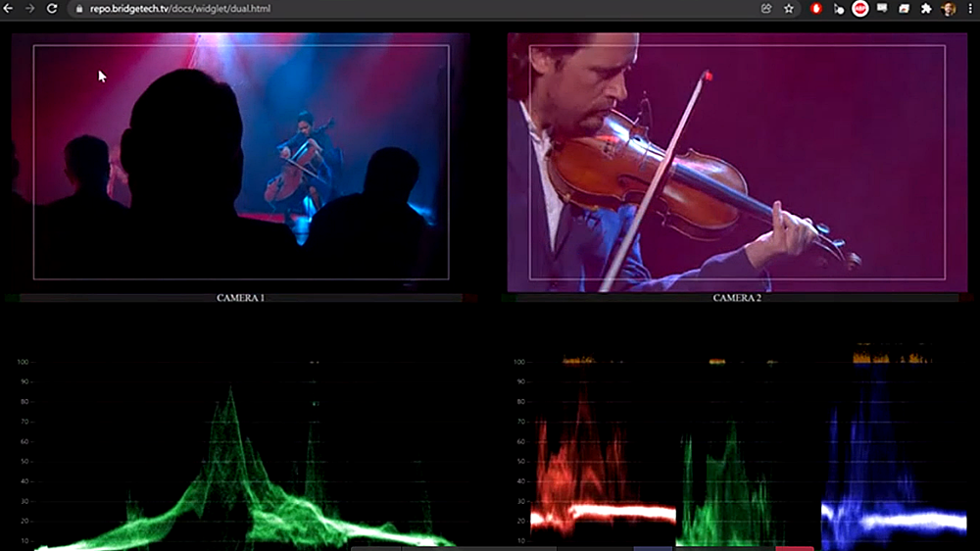Open the Extensions puzzle piece menu

926,9
